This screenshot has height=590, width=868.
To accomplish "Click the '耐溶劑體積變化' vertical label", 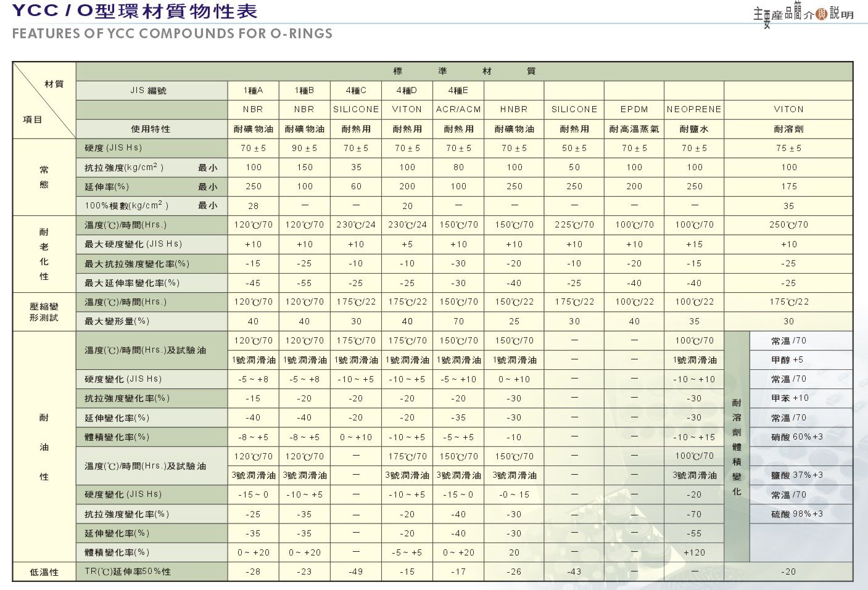I will pos(737,447).
